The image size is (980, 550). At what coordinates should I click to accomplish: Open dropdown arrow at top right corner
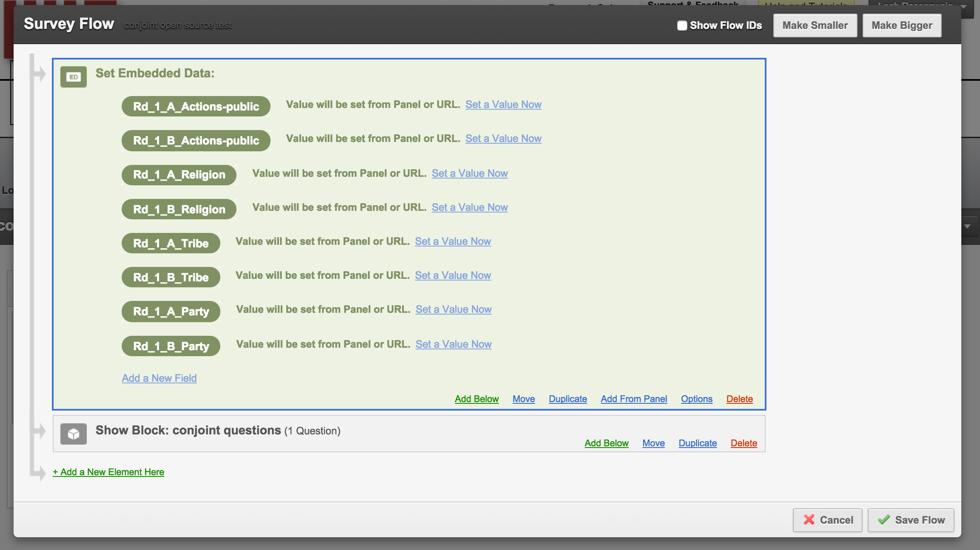964,7
